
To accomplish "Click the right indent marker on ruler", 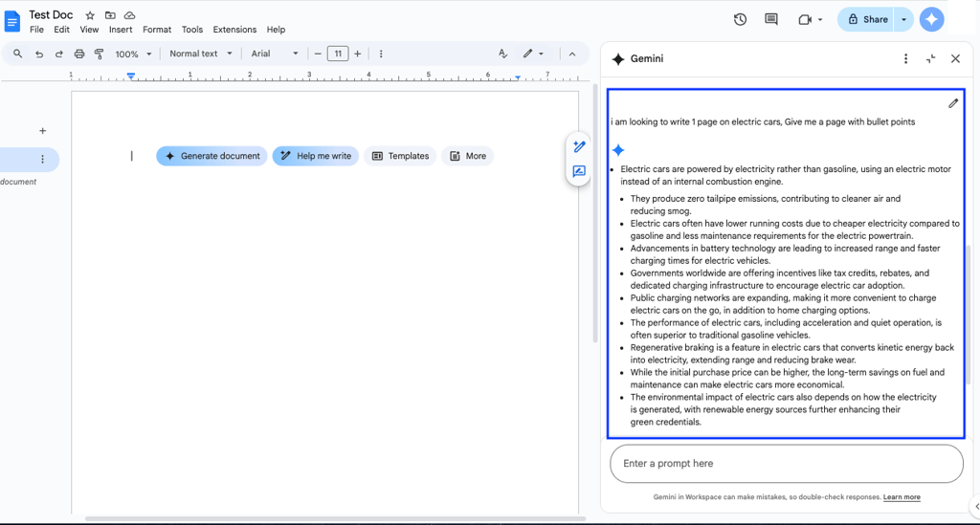I will coord(518,77).
